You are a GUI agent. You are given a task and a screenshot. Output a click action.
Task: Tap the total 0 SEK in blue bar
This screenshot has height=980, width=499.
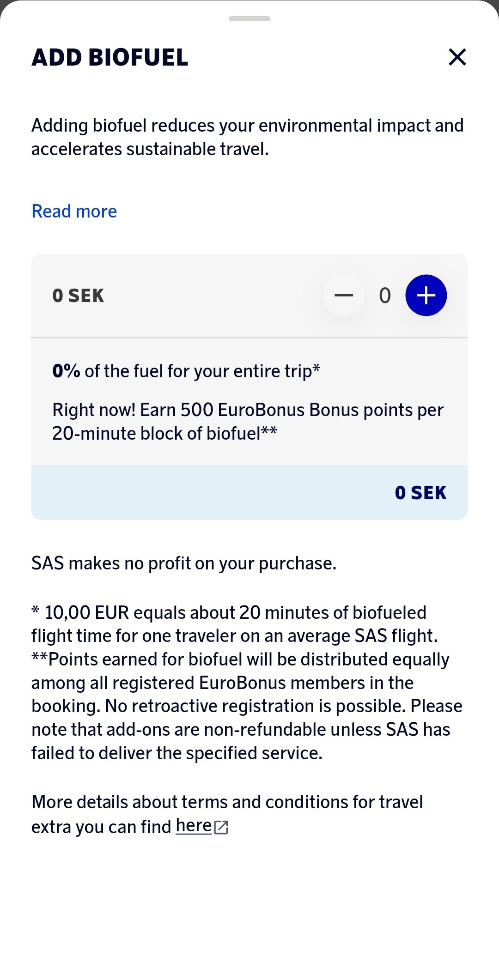[420, 493]
